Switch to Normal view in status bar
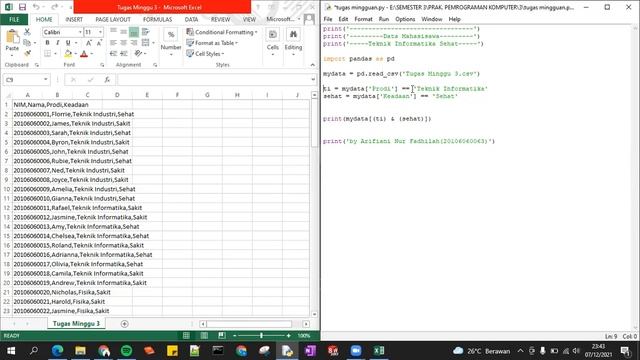The height and width of the screenshot is (360, 640). (186, 336)
